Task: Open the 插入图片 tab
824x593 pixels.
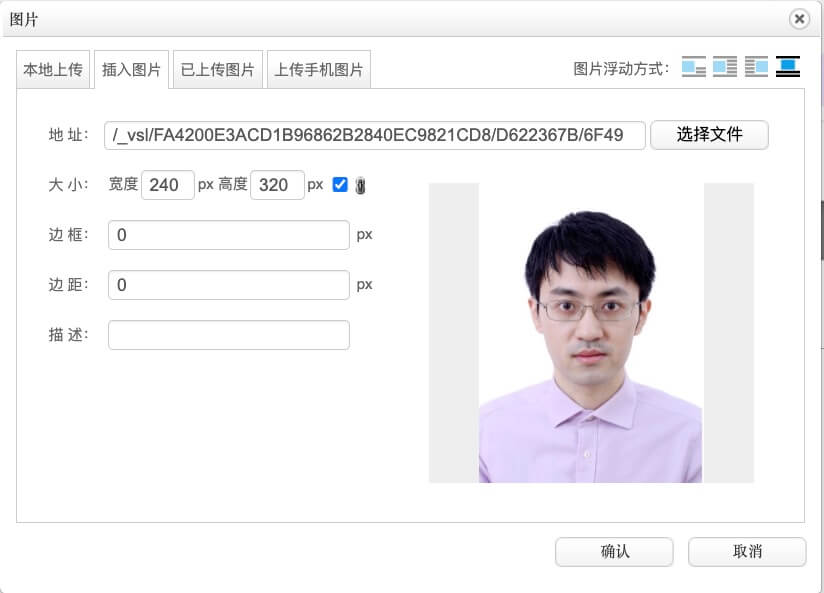Action: [x=132, y=71]
